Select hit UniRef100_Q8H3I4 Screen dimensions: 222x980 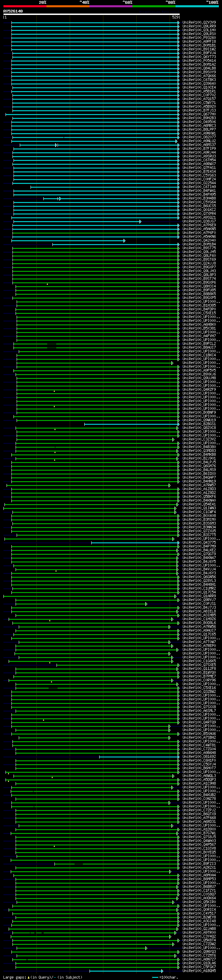199,286
